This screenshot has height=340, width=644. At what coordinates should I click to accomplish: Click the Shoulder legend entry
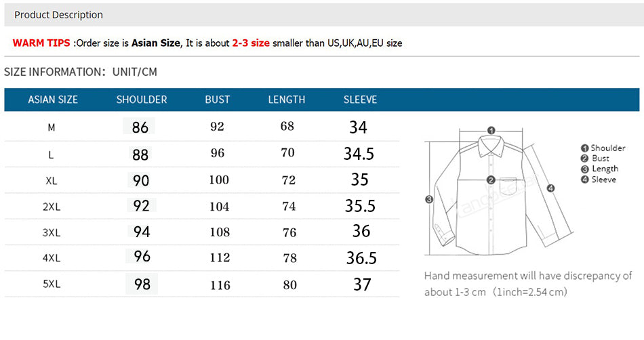tap(603, 148)
